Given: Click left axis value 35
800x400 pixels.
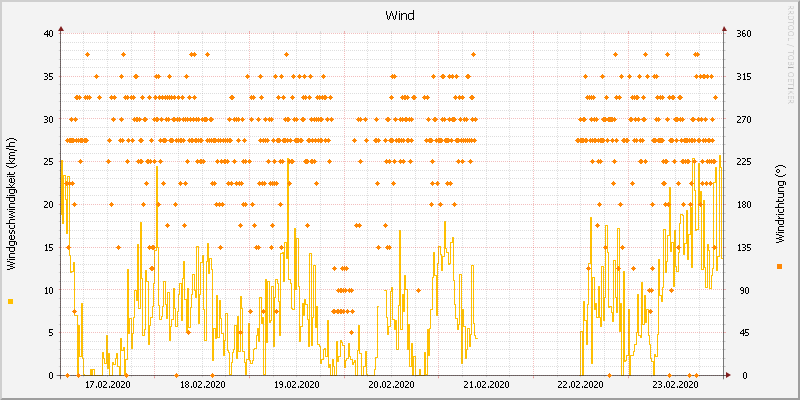Looking at the screenshot, I should click(x=48, y=77).
